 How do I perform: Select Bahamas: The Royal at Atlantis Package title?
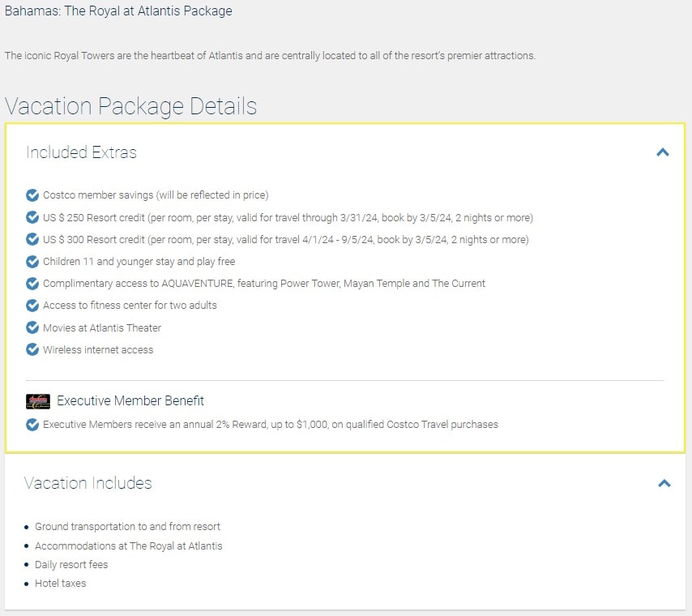(118, 11)
